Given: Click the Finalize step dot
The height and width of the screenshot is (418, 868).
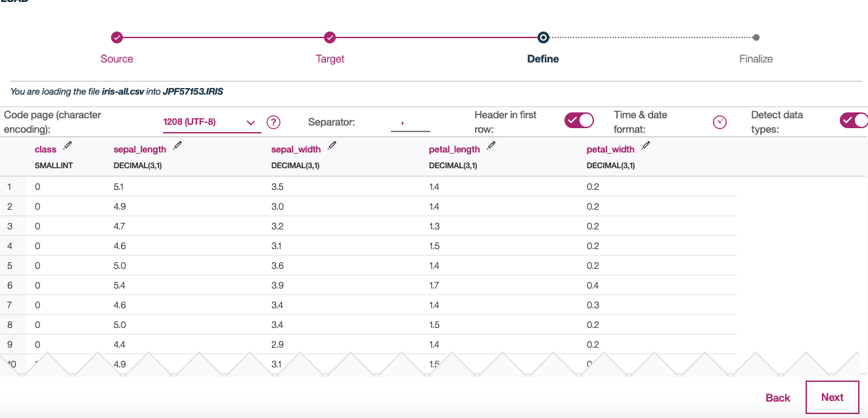Looking at the screenshot, I should 756,37.
